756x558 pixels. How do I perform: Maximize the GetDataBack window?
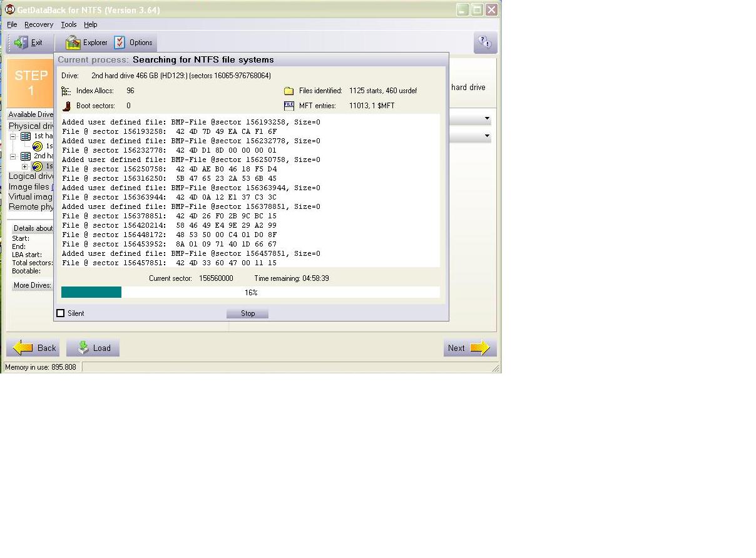point(477,9)
